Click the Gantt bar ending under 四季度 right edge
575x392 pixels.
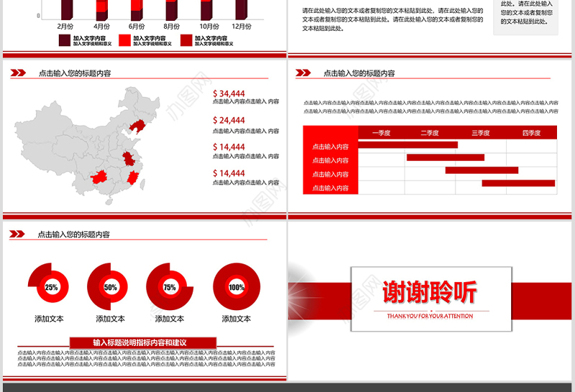click(518, 183)
